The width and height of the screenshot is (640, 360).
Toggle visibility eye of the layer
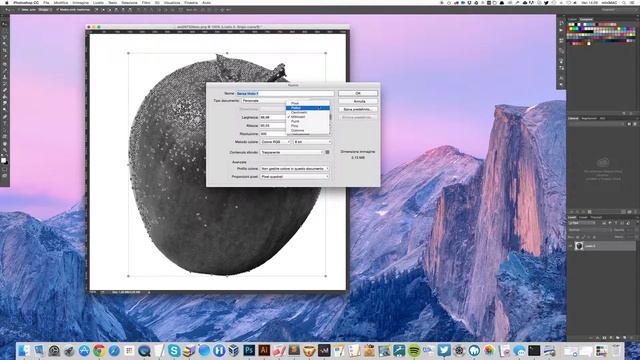[x=570, y=246]
